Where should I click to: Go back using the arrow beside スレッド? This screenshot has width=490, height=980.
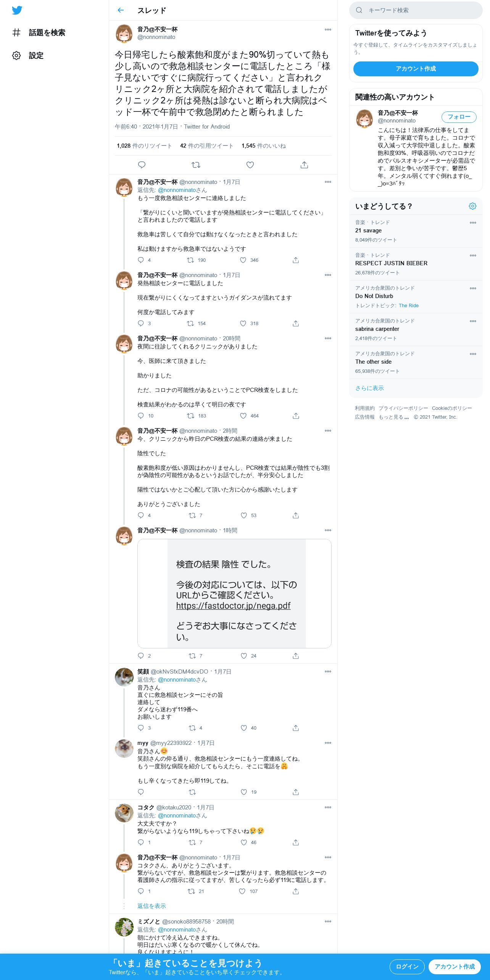[x=121, y=10]
